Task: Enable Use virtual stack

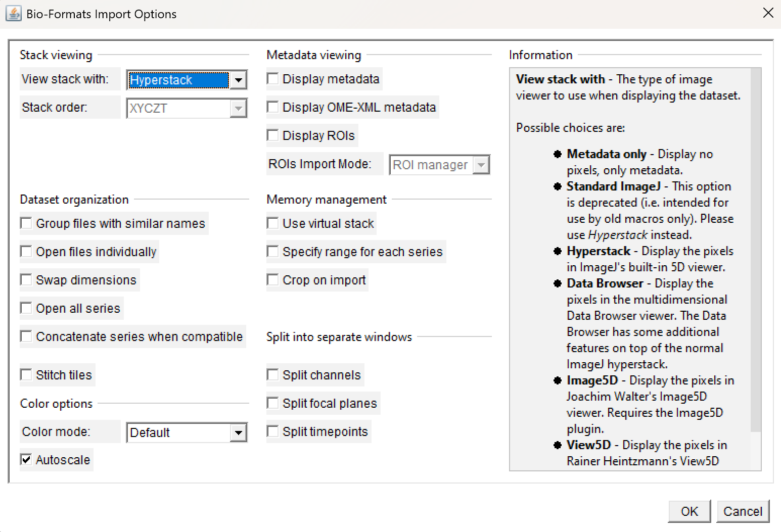Action: pos(272,223)
